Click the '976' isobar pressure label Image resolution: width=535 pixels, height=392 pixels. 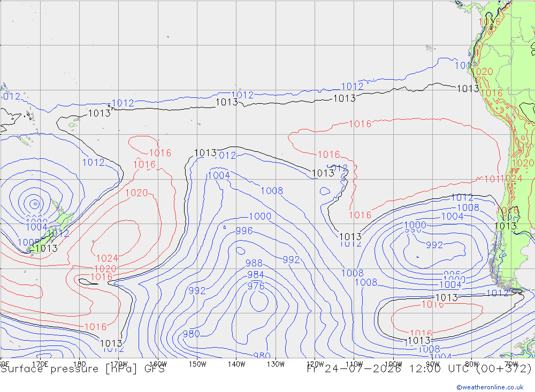pyautogui.click(x=256, y=286)
